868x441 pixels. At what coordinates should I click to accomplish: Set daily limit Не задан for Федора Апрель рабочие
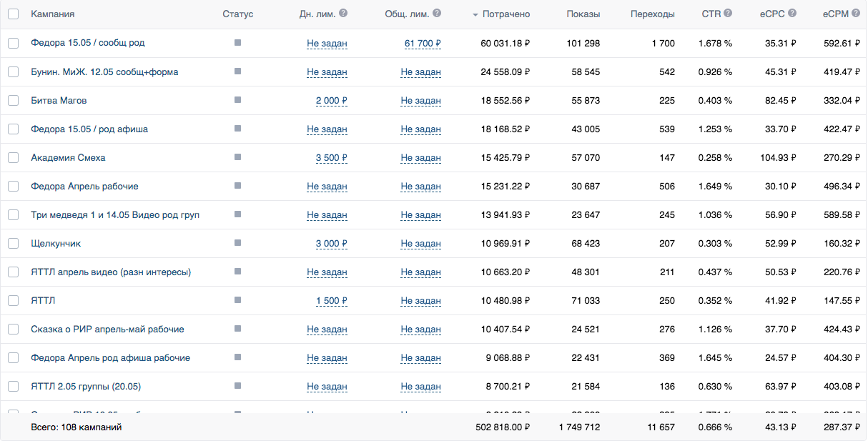pos(327,187)
